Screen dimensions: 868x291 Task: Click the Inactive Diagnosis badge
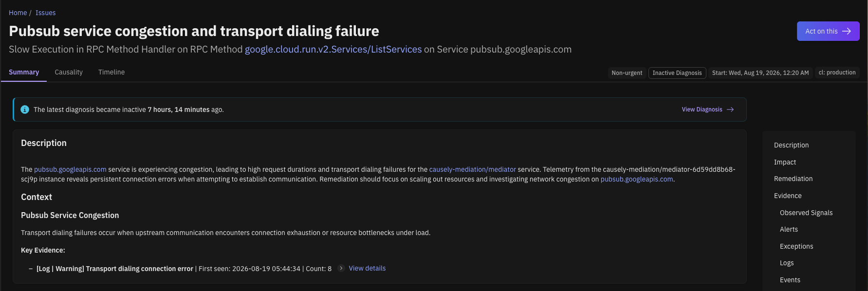[x=677, y=73]
